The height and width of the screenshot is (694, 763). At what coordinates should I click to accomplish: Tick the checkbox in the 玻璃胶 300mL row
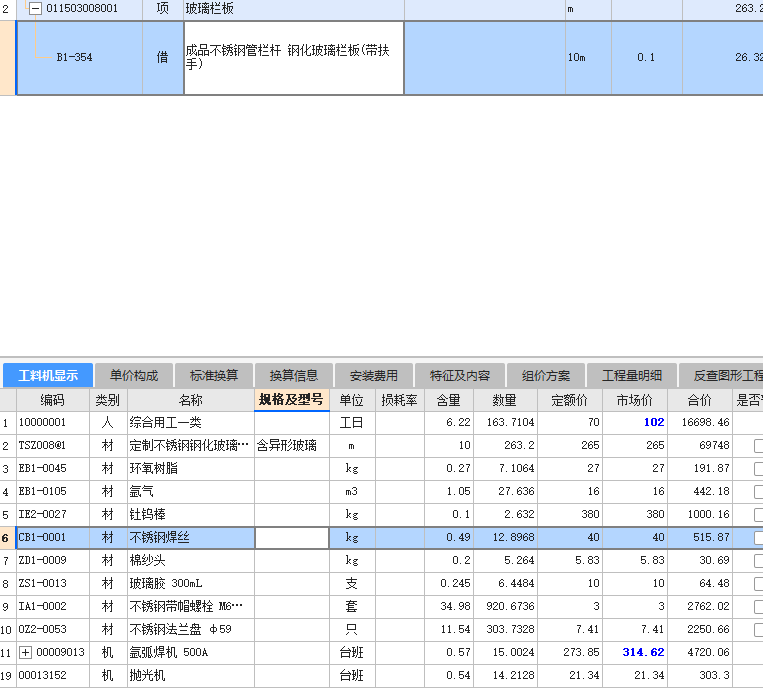pyautogui.click(x=758, y=584)
